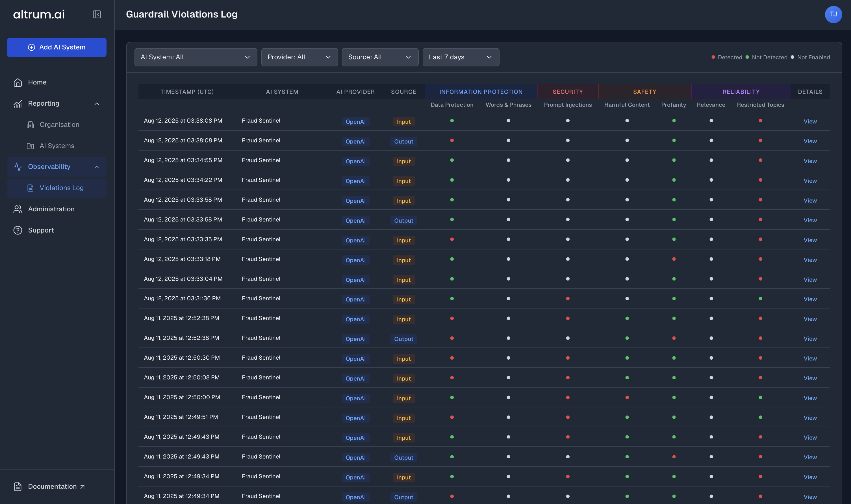851x504 pixels.
Task: View details for the 03:38:08 PM Output row
Action: pos(810,141)
